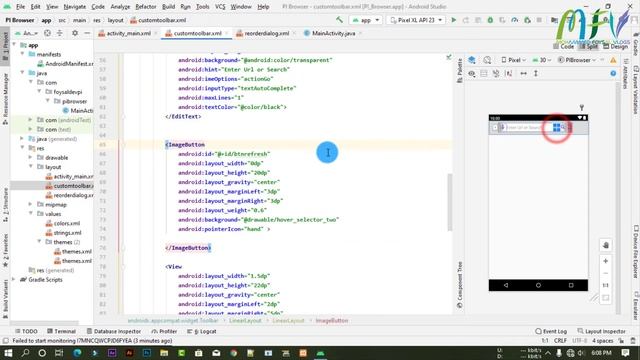Screen dimensions: 640x360
Task: Click the Clear All Constraints icon
Action: click(496, 73)
